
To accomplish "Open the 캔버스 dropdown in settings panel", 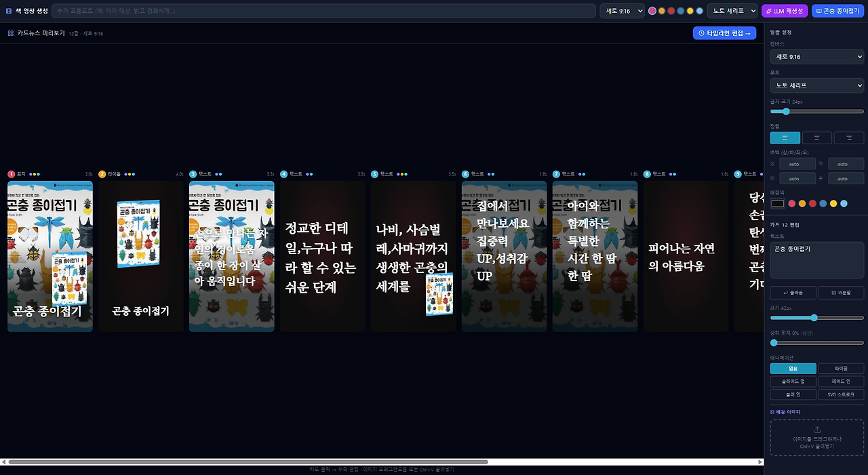I will coord(816,56).
